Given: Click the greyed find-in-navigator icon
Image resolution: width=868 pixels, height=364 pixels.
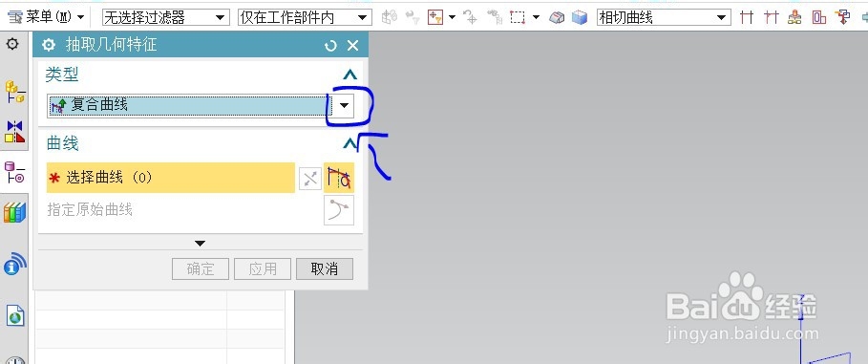Looking at the screenshot, I should [495, 18].
